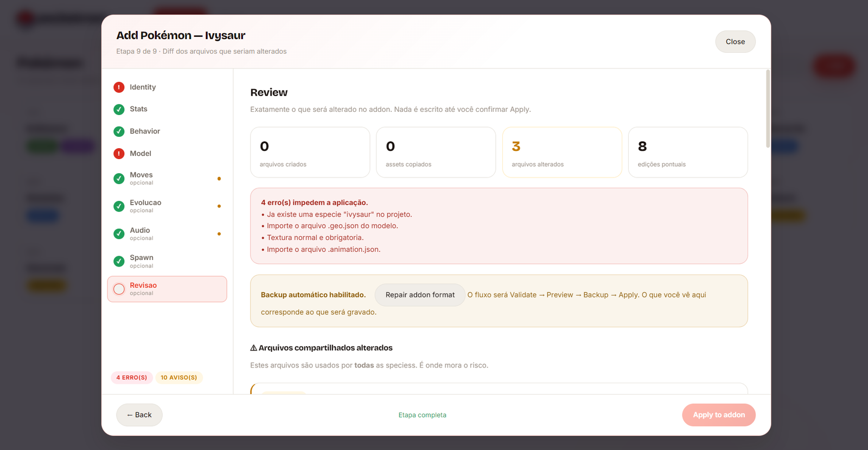Click Apply to addon button

click(x=719, y=415)
